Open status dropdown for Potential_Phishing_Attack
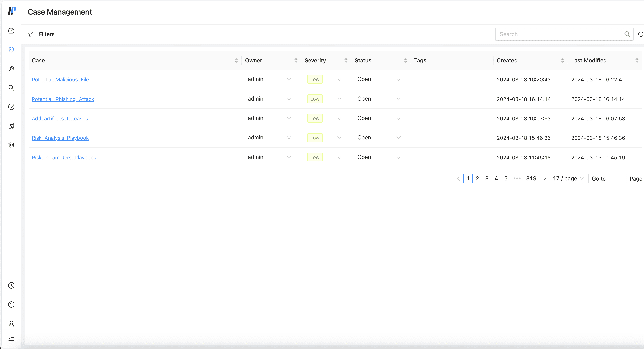Image resolution: width=644 pixels, height=349 pixels. (398, 99)
